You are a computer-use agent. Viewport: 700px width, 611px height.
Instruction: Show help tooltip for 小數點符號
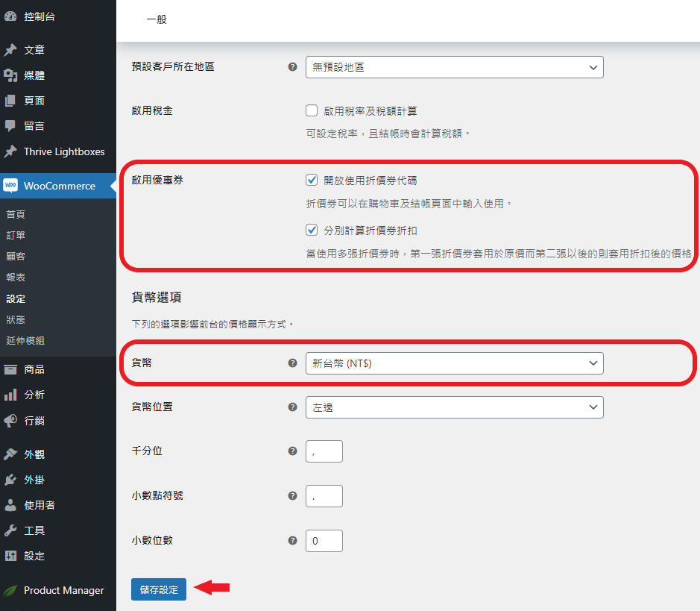pyautogui.click(x=292, y=496)
